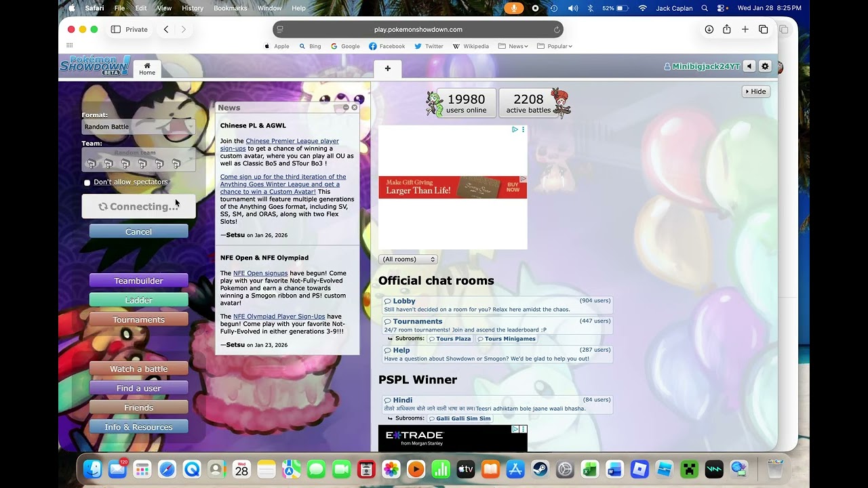The image size is (868, 488).
Task: Close the News panel
Action: [x=354, y=108]
